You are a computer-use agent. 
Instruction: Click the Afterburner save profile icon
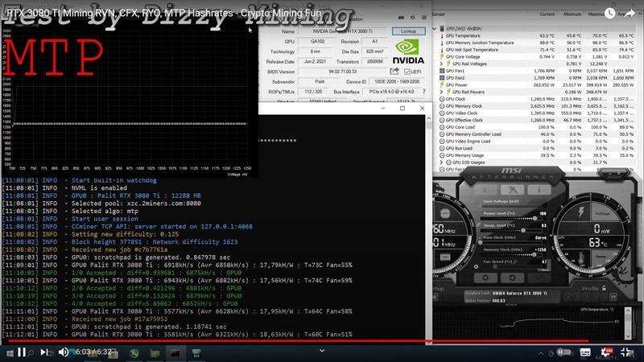click(613, 297)
